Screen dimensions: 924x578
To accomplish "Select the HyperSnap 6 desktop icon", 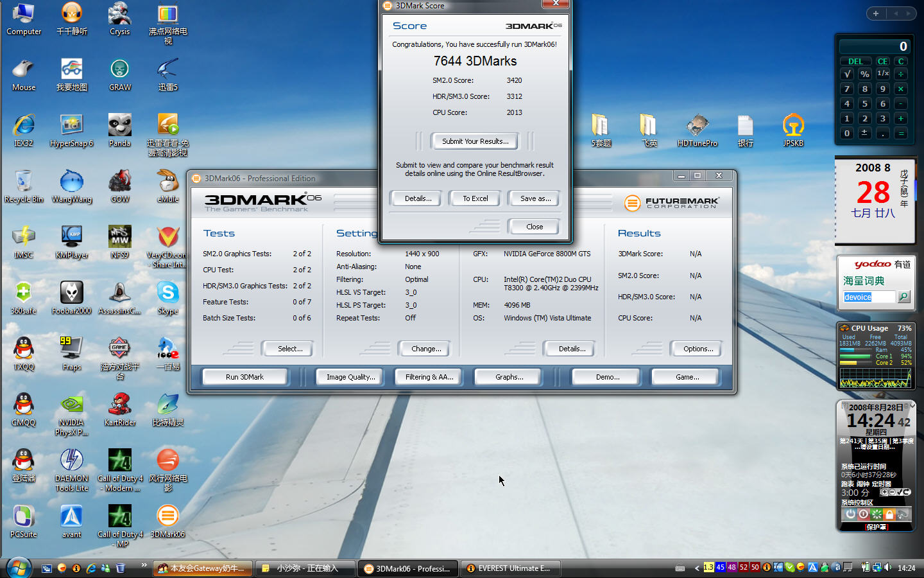I will (x=72, y=131).
